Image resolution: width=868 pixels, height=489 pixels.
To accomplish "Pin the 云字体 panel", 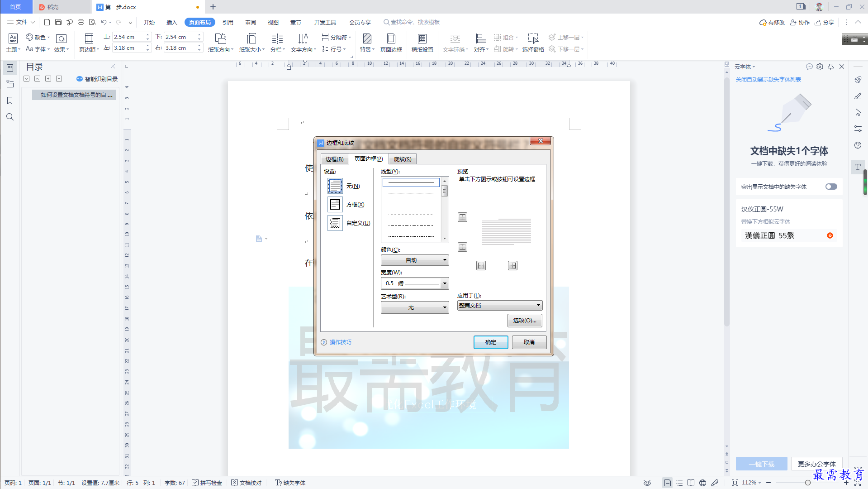I will [830, 67].
